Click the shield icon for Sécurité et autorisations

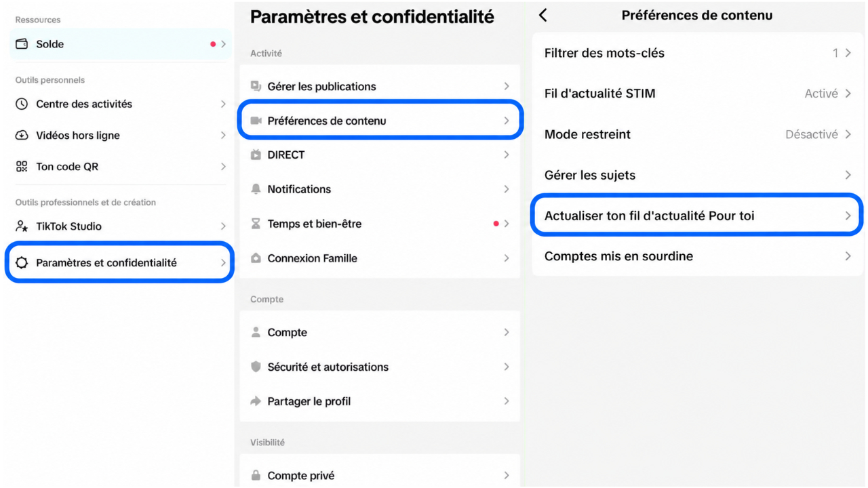pyautogui.click(x=256, y=367)
